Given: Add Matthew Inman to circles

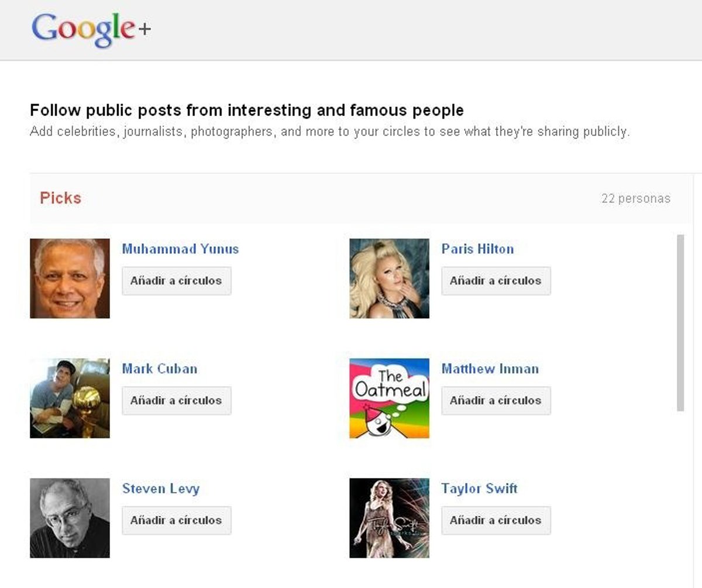Looking at the screenshot, I should pos(495,401).
